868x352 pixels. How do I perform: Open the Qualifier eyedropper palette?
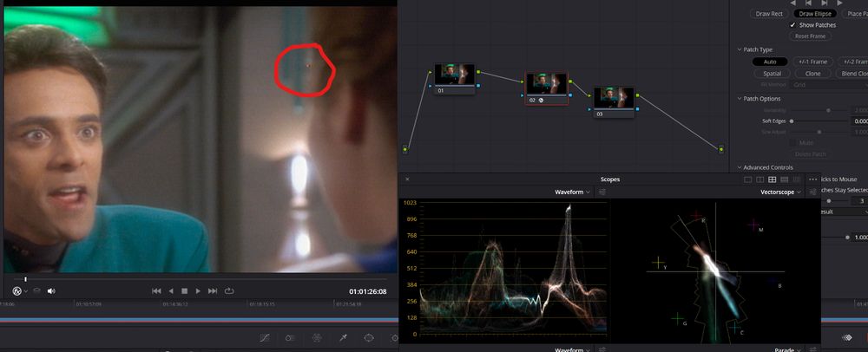click(343, 337)
